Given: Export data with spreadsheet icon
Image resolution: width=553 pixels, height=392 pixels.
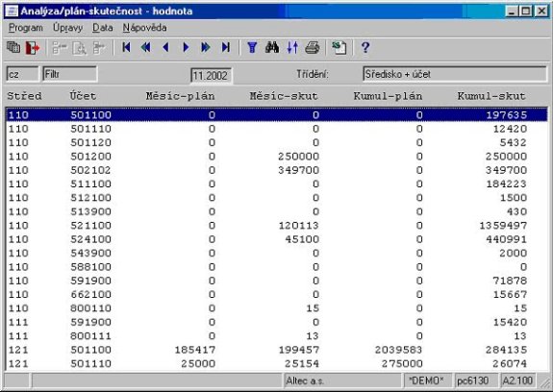Looking at the screenshot, I should (x=339, y=47).
